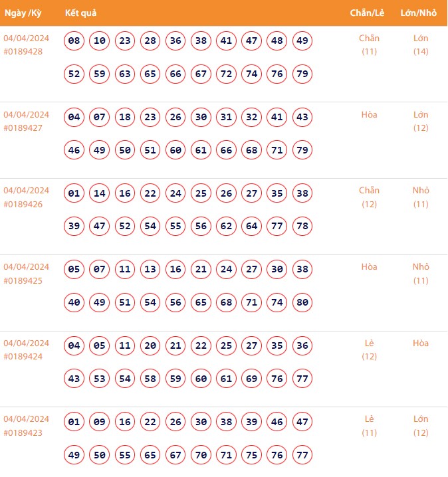This screenshot has width=448, height=477.
Task: Click ball 43 in draw #0189424
Action: point(74,379)
